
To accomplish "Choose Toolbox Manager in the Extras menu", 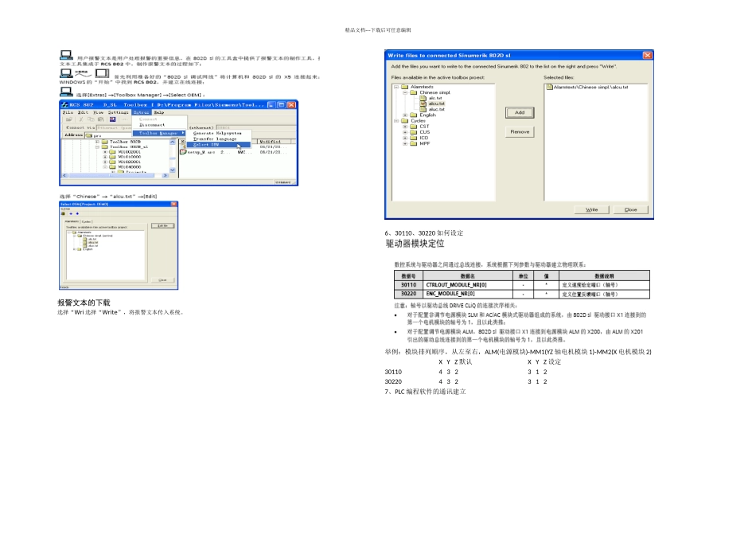I will [x=158, y=133].
